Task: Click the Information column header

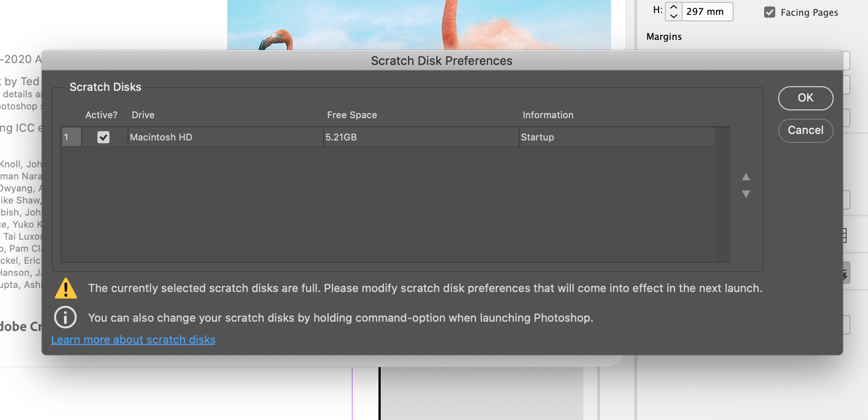Action: (x=548, y=115)
